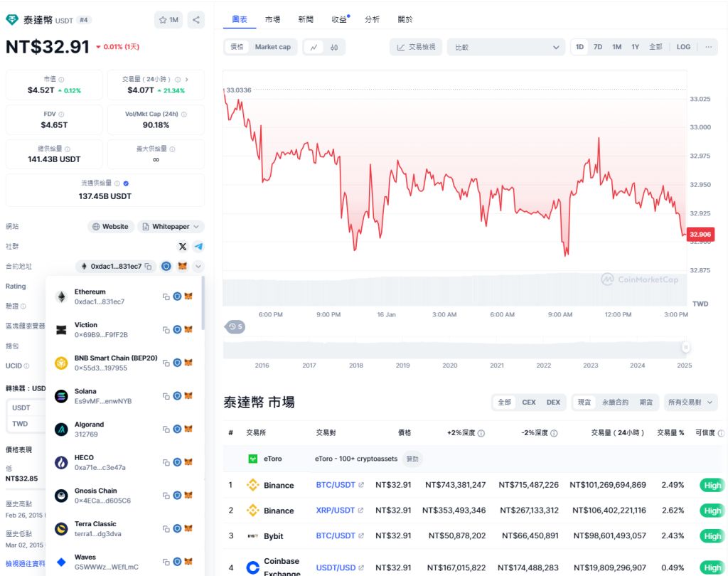
Task: Switch to the 新聞 tab
Action: click(306, 19)
